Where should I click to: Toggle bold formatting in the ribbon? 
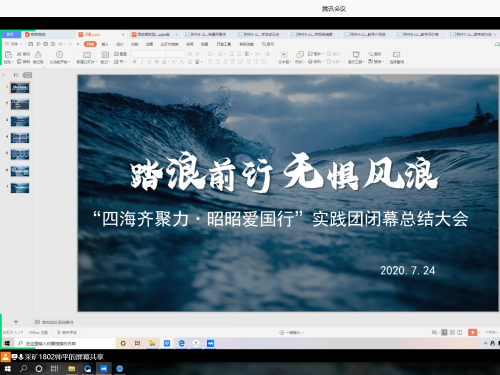135,62
